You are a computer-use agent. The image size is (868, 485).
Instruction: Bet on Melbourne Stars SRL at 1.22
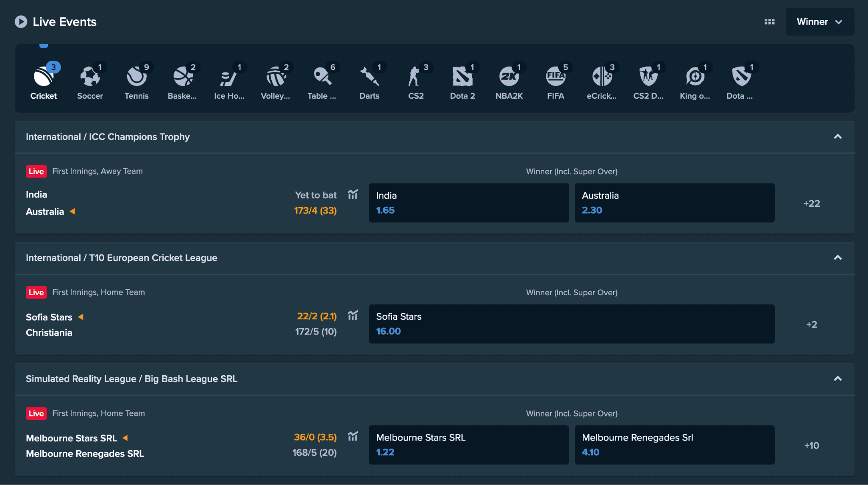tap(469, 445)
